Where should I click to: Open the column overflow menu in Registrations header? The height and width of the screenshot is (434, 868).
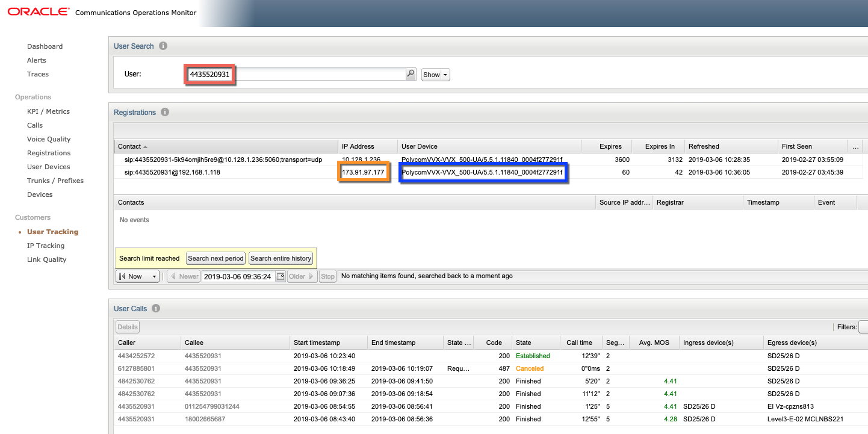[855, 146]
